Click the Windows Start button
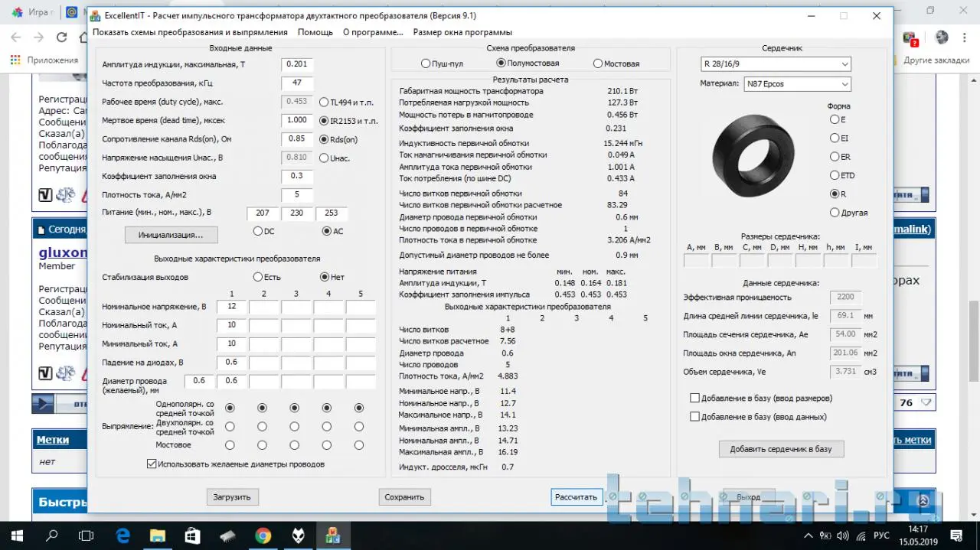This screenshot has height=550, width=980. point(17,535)
